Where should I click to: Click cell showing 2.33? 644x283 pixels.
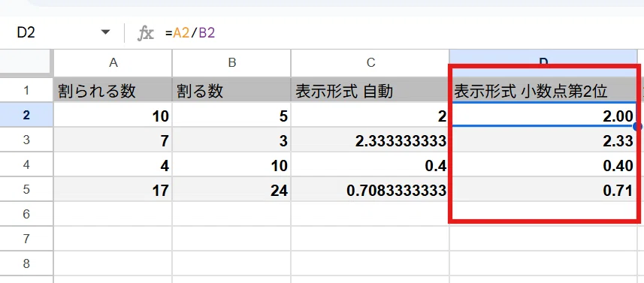(544, 140)
